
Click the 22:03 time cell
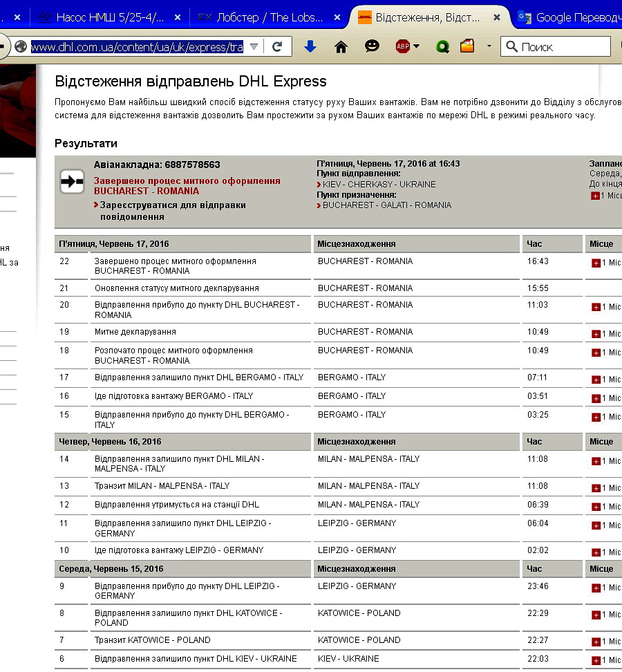pos(538,658)
